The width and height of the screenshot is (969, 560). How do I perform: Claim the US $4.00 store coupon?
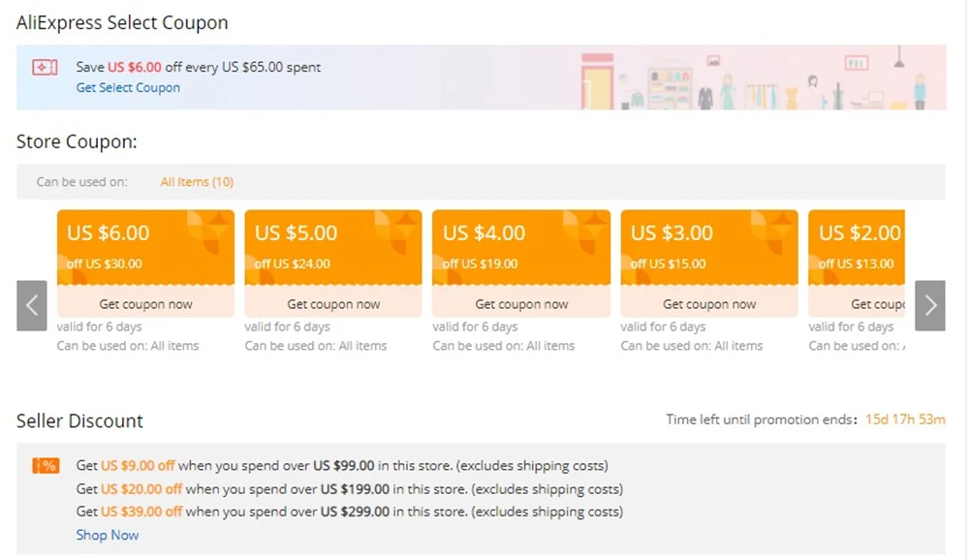[x=521, y=304]
